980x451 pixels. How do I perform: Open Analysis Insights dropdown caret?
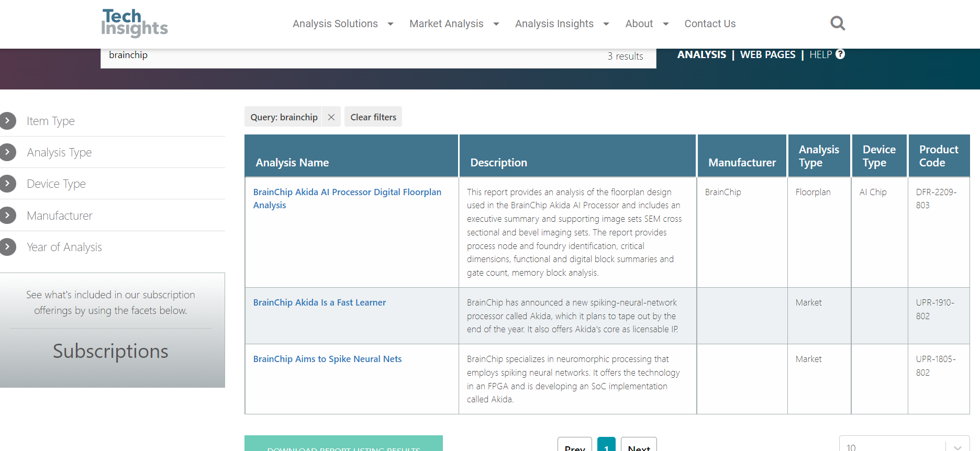point(606,24)
